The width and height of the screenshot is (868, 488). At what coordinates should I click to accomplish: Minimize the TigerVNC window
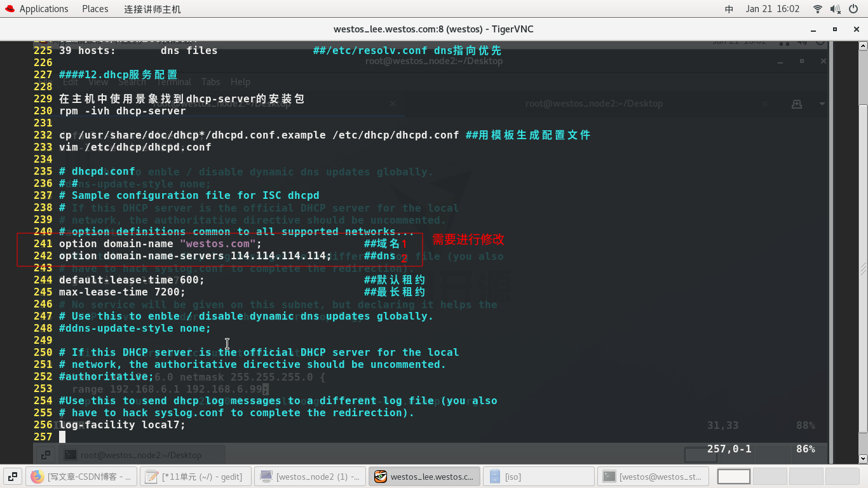tap(813, 29)
